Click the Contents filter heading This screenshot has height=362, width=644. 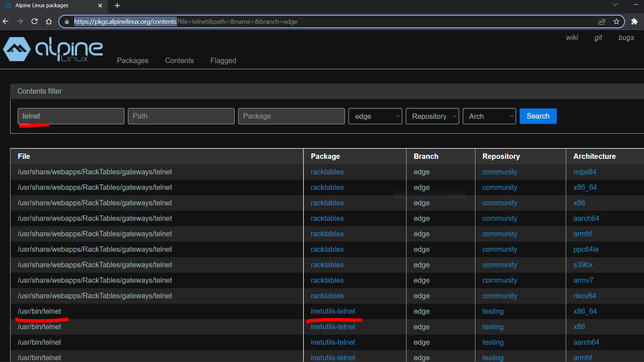point(40,91)
